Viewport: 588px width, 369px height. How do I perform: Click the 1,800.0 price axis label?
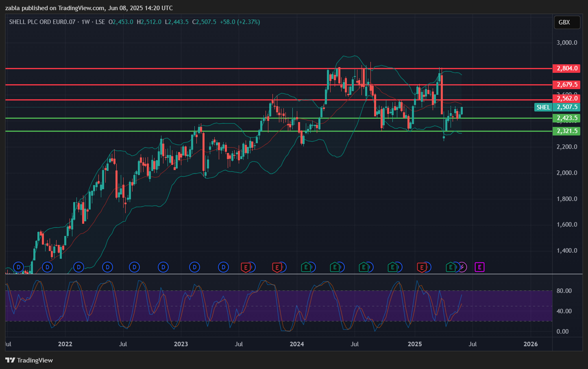point(567,199)
